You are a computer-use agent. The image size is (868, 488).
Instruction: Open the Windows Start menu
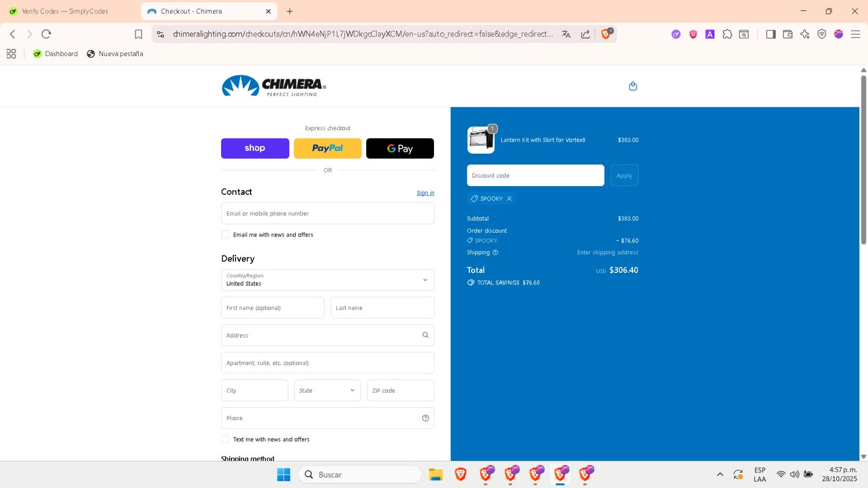[x=284, y=475]
